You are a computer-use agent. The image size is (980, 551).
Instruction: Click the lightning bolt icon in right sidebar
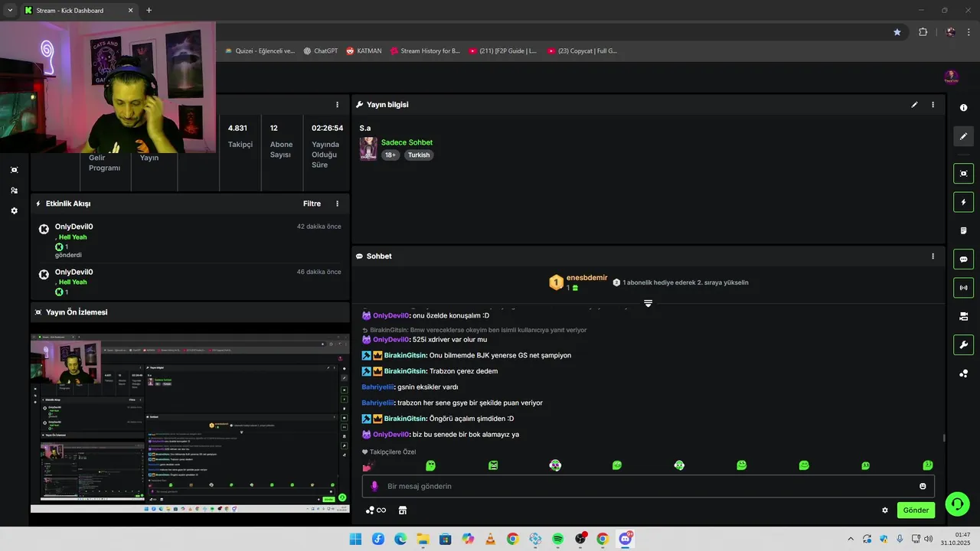coord(963,202)
